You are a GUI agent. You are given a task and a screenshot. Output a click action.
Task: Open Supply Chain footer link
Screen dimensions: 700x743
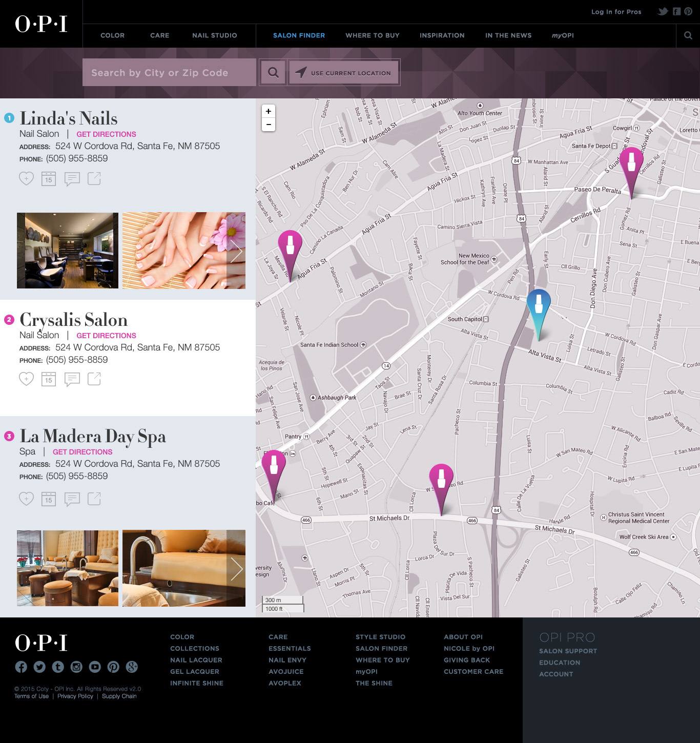tap(119, 696)
